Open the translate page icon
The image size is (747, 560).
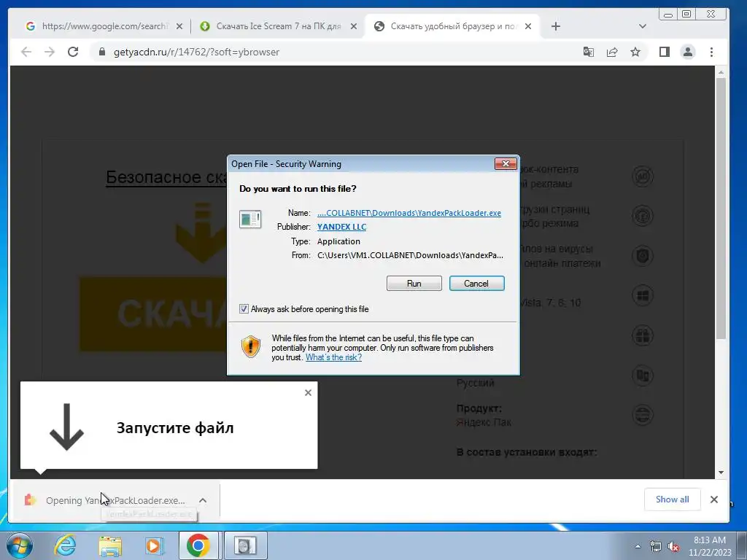pos(589,52)
